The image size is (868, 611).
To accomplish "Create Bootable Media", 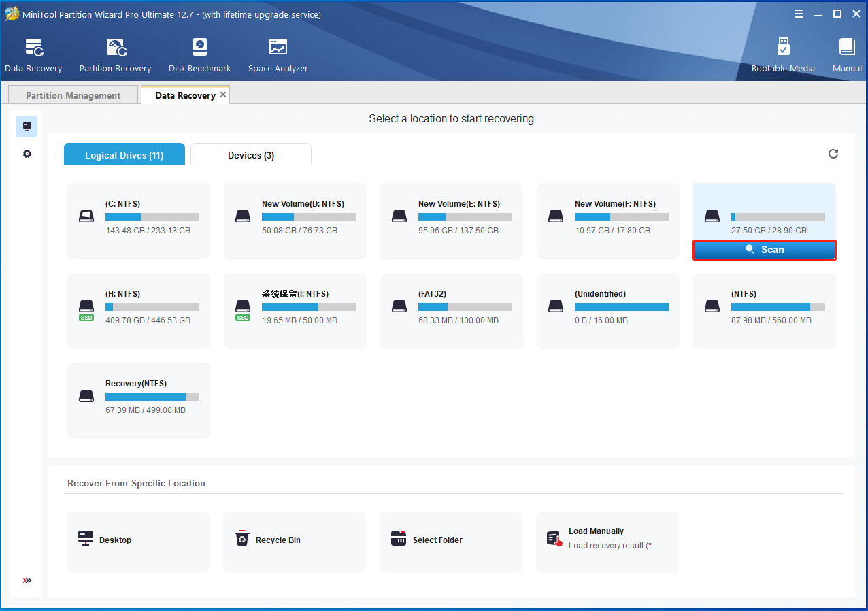I will pyautogui.click(x=783, y=55).
